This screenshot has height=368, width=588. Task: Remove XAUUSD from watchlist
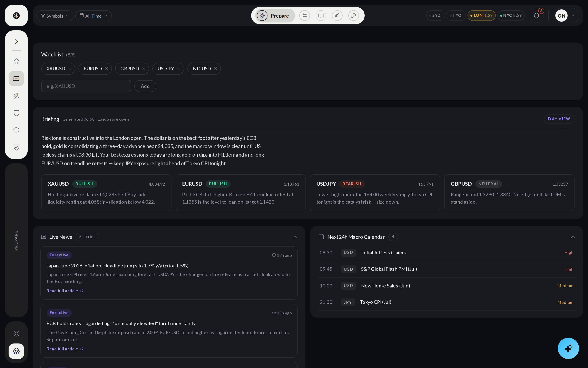[x=70, y=69]
